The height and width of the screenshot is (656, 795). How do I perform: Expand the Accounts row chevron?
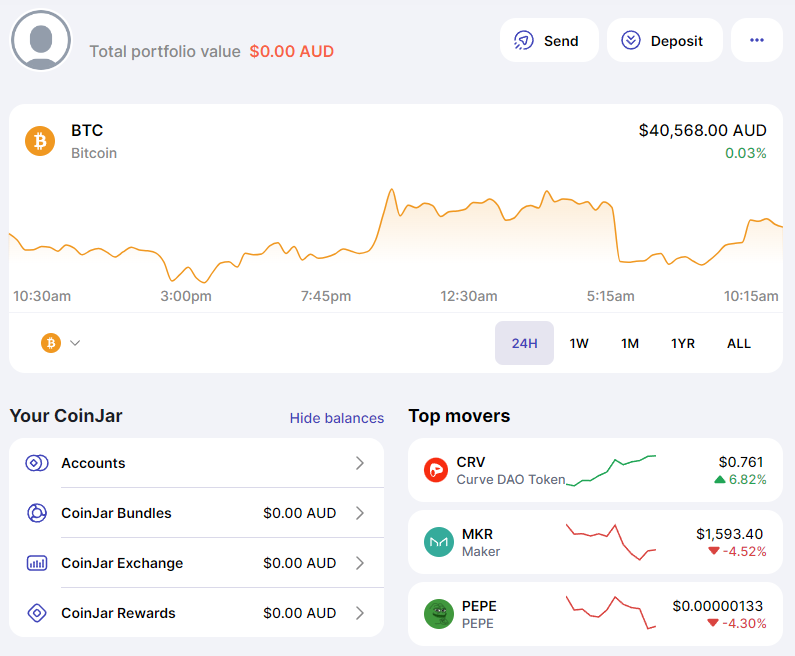360,463
